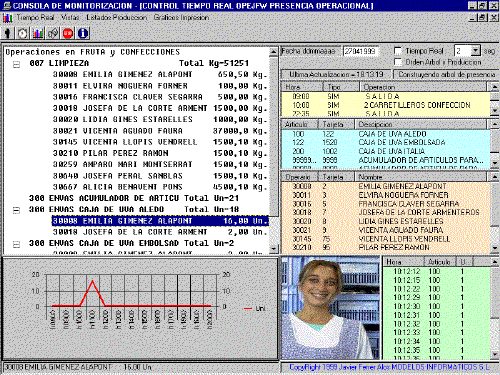Click the Ultima Actualizacion button
The height and width of the screenshot is (375, 500).
(x=336, y=74)
